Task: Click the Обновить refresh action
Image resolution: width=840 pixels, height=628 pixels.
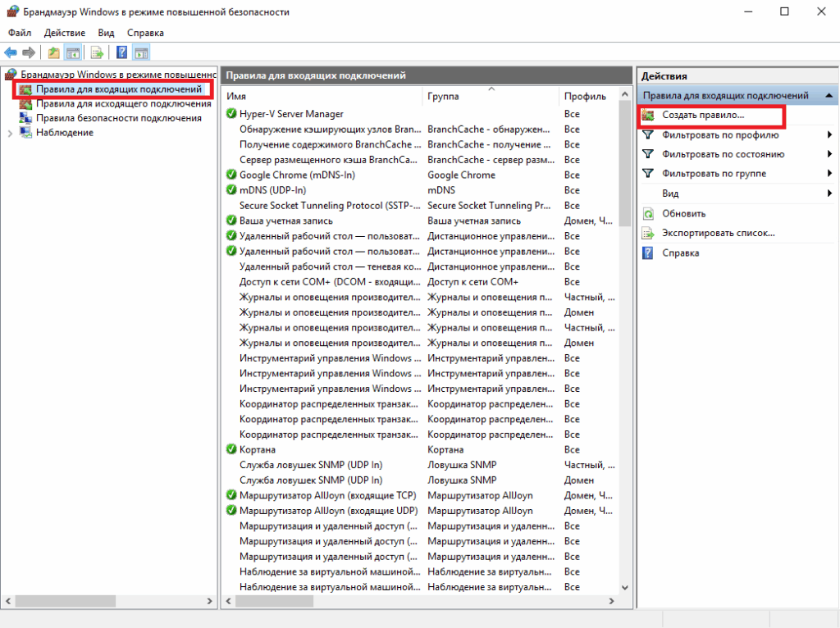Action: click(683, 213)
